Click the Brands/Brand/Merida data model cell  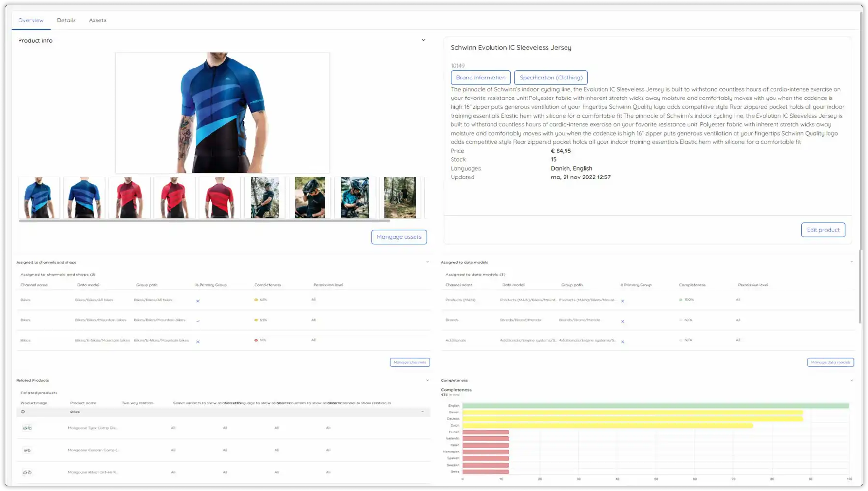click(x=520, y=320)
